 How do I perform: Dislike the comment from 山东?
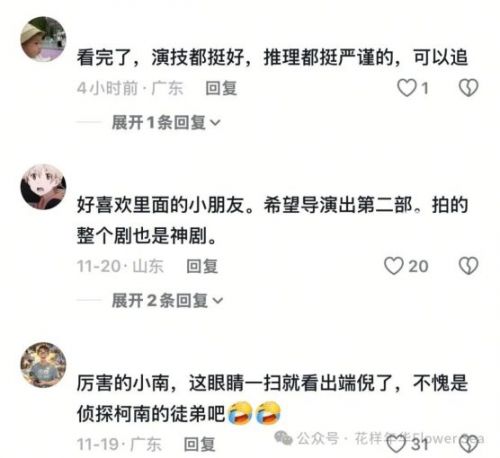pyautogui.click(x=469, y=266)
